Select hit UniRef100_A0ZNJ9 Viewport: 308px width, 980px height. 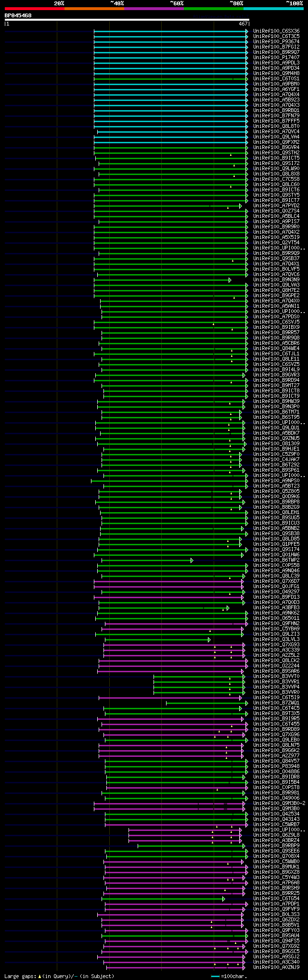click(276, 967)
